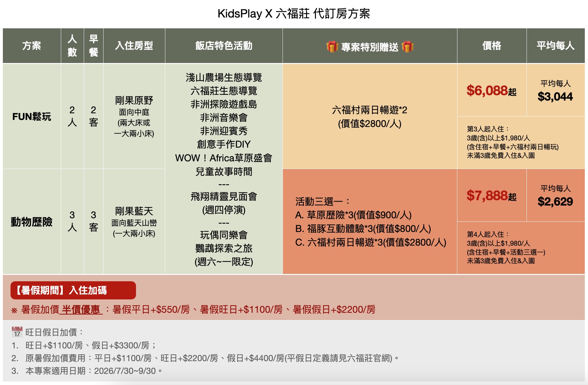Click the $6,088起 price
Viewport: 588px width, 385px height.
click(491, 91)
